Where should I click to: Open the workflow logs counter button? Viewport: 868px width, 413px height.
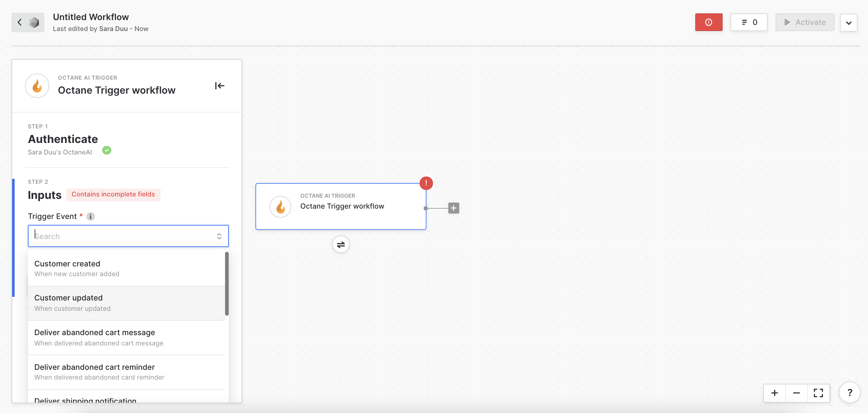(x=749, y=22)
